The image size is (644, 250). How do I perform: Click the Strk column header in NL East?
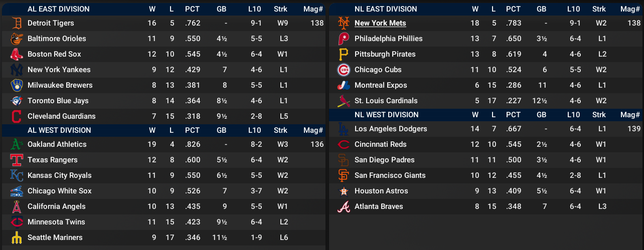coord(599,9)
